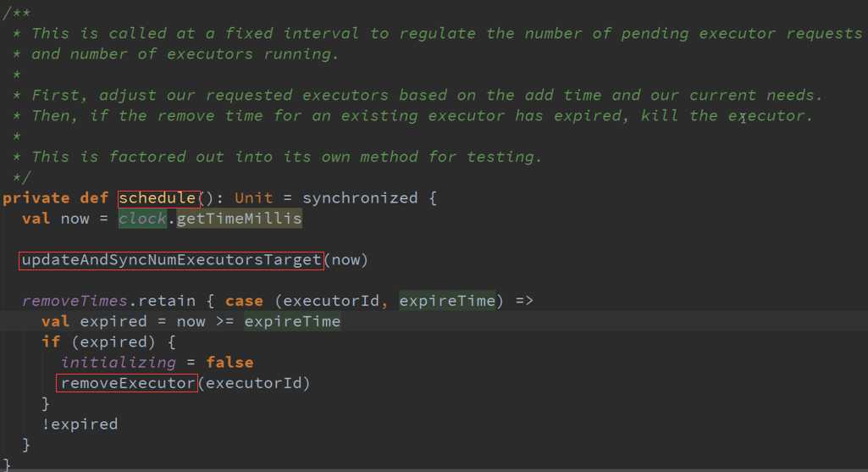Click getTimeMillis method reference
Viewport: 868px width, 472px height.
pos(239,219)
